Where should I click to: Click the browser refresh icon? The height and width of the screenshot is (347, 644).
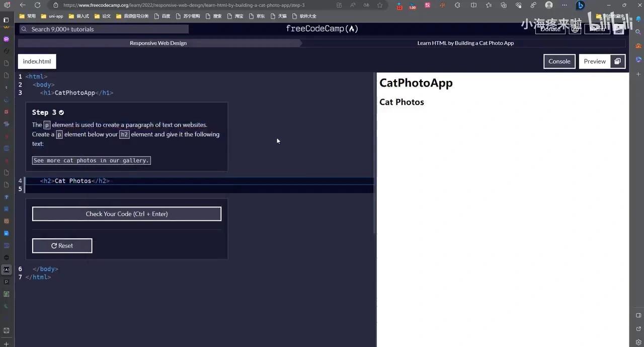37,5
